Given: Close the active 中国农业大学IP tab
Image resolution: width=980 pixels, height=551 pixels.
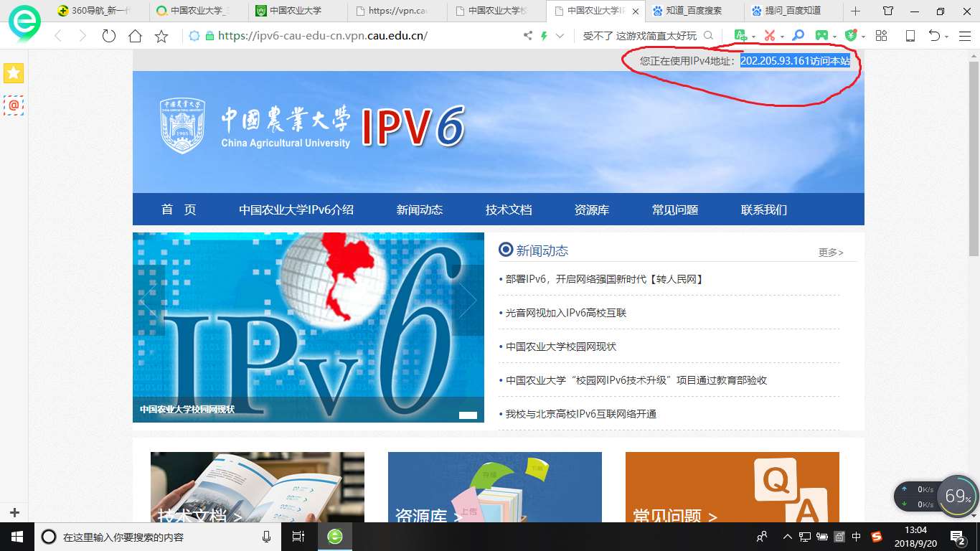Looking at the screenshot, I should pyautogui.click(x=635, y=11).
